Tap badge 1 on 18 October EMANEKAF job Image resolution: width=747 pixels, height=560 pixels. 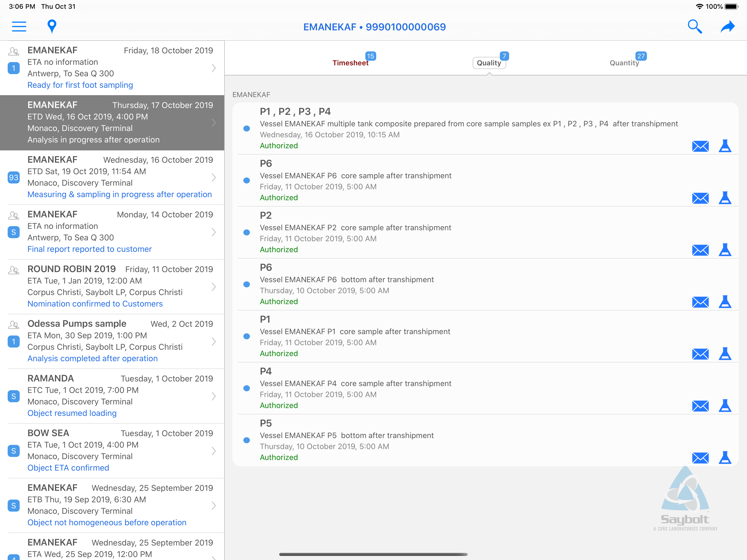[13, 68]
